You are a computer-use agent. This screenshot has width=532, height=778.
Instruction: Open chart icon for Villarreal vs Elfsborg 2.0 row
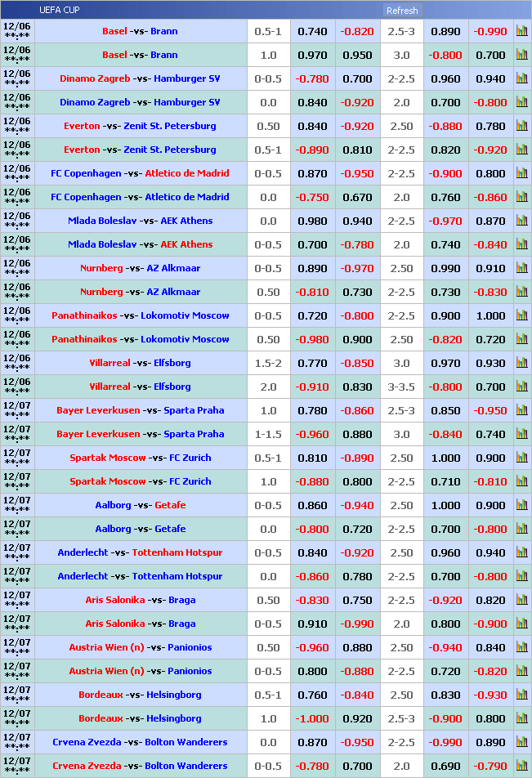pos(521,387)
